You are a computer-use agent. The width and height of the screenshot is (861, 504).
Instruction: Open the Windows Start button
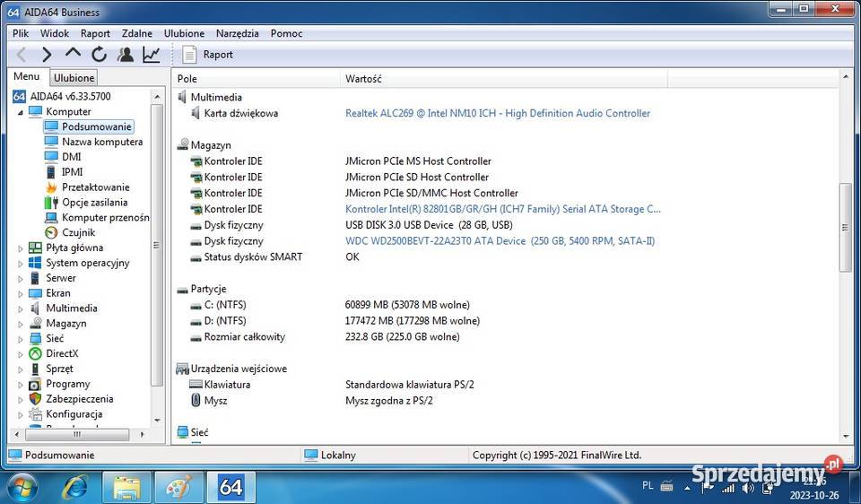(x=22, y=488)
